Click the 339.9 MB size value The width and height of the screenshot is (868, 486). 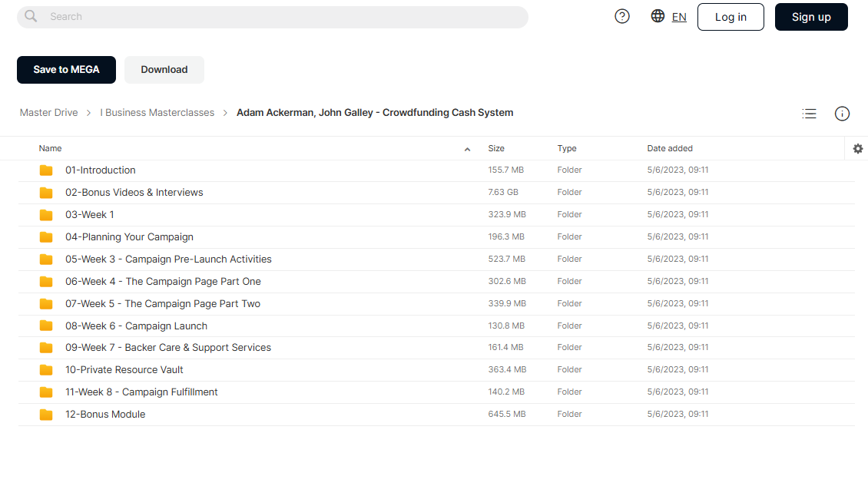tap(507, 303)
